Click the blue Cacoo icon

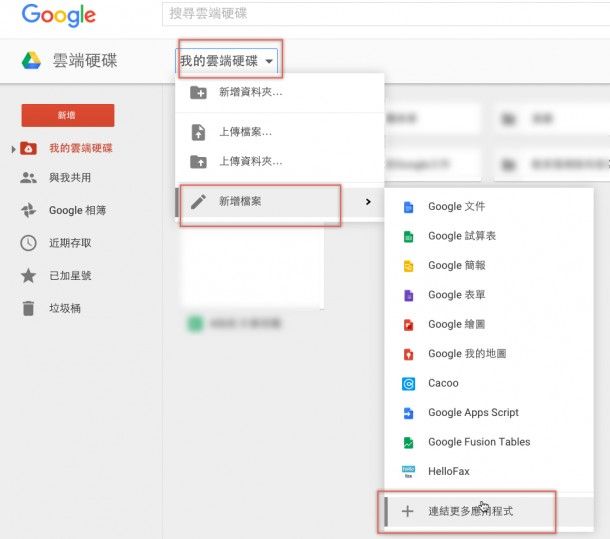pos(408,384)
